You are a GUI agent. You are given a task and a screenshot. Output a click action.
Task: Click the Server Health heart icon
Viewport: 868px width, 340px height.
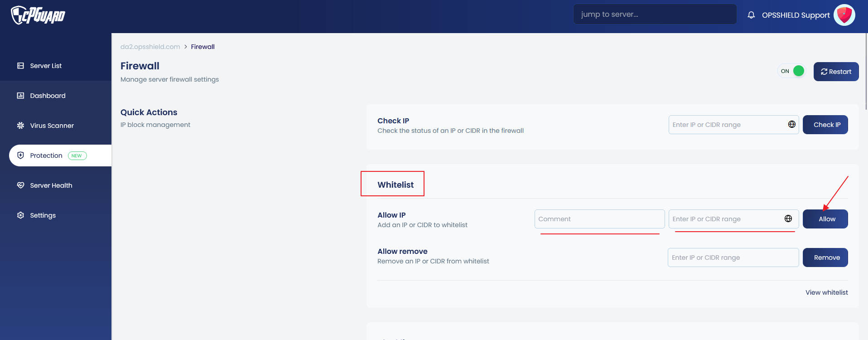[x=20, y=185]
